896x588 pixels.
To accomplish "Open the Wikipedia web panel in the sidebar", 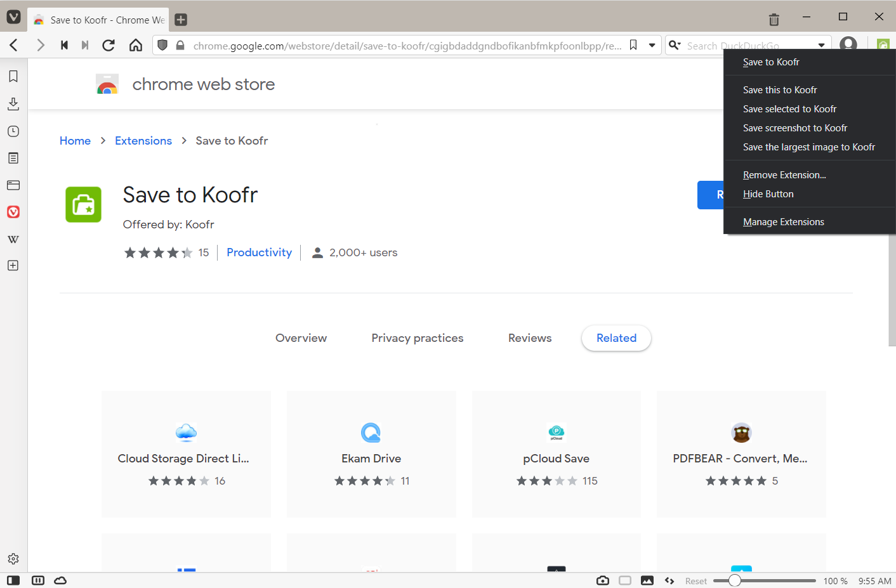I will point(13,239).
